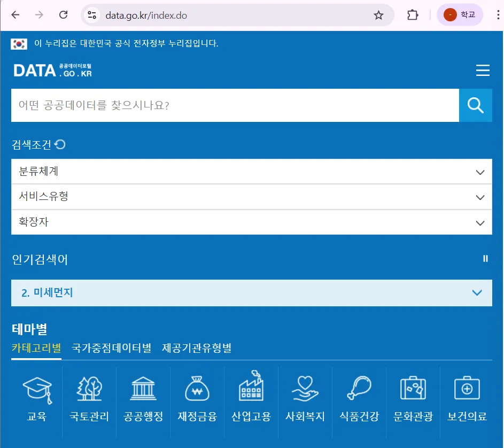Expand the popular search list chevron
The image size is (504, 448).
[477, 292]
